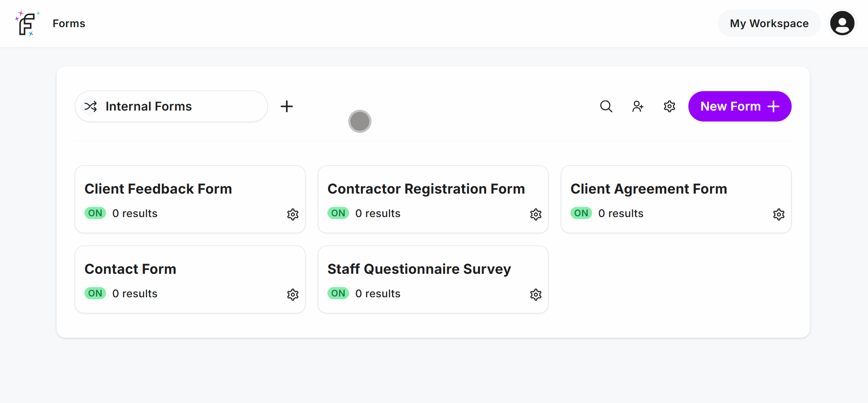Viewport: 868px width, 403px height.
Task: Toggle the ON badge for Contractor Registration Form
Action: coord(338,213)
